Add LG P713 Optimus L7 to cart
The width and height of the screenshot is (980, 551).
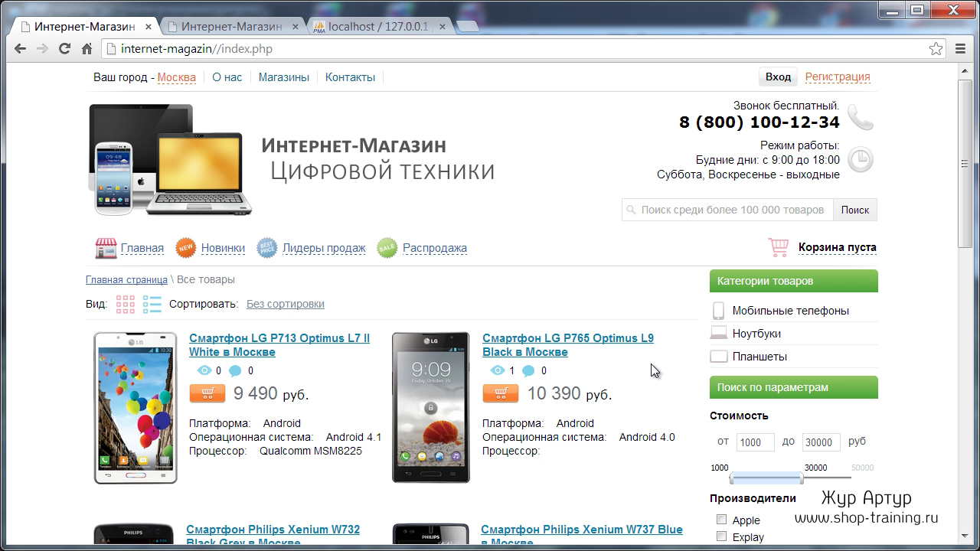[x=207, y=393]
